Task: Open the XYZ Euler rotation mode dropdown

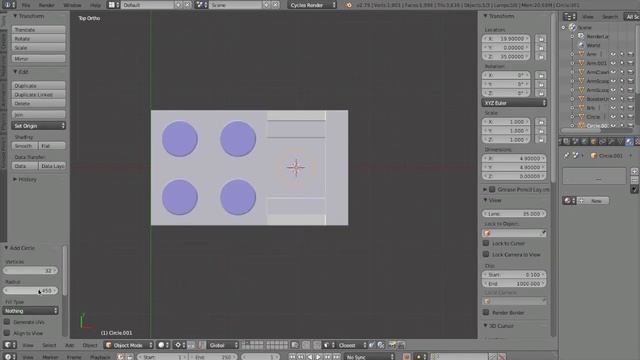Action: pos(514,103)
